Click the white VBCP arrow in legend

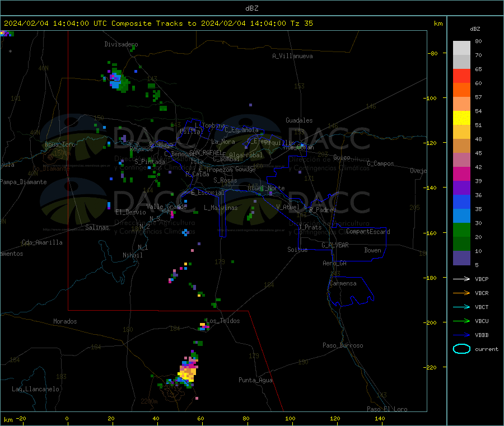point(461,279)
